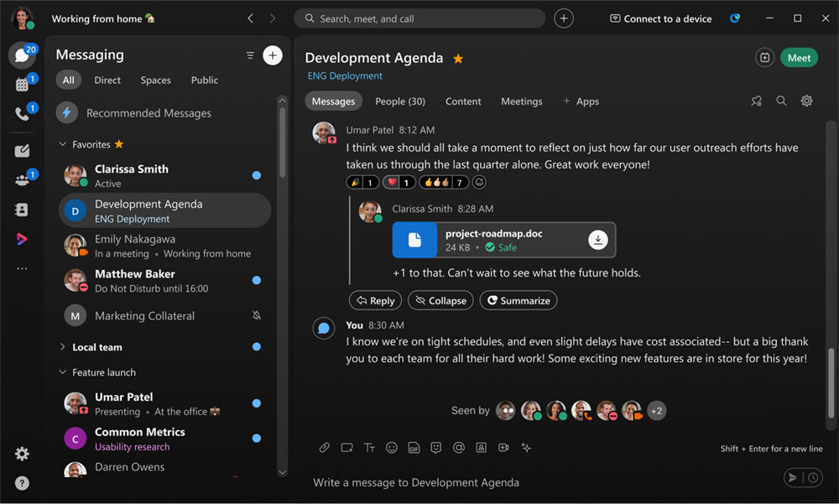This screenshot has height=504, width=839.
Task: Open the Calendar icon in left sidebar
Action: 22,85
